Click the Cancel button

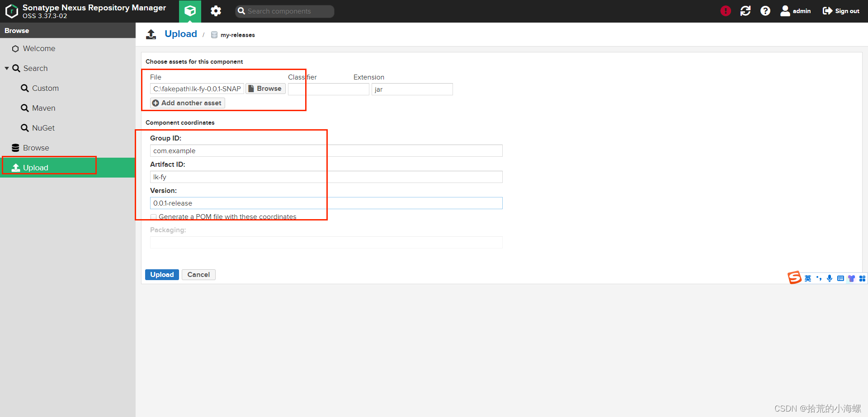tap(198, 274)
